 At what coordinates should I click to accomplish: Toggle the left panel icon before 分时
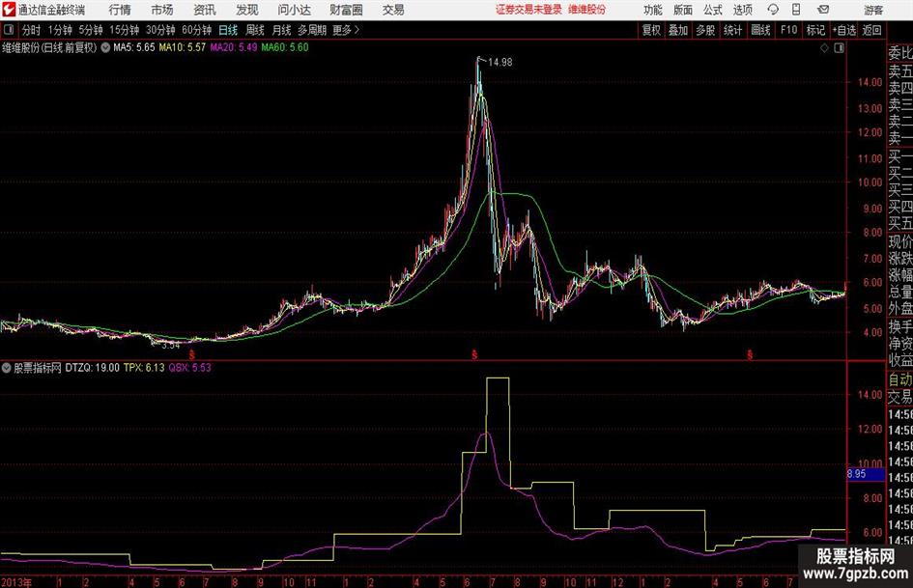coord(9,30)
